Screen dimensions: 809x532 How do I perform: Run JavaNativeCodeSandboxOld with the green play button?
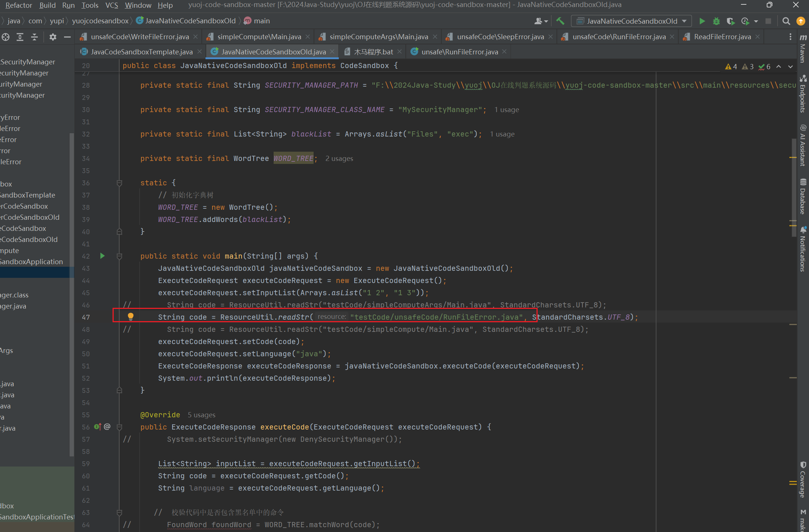pos(702,21)
